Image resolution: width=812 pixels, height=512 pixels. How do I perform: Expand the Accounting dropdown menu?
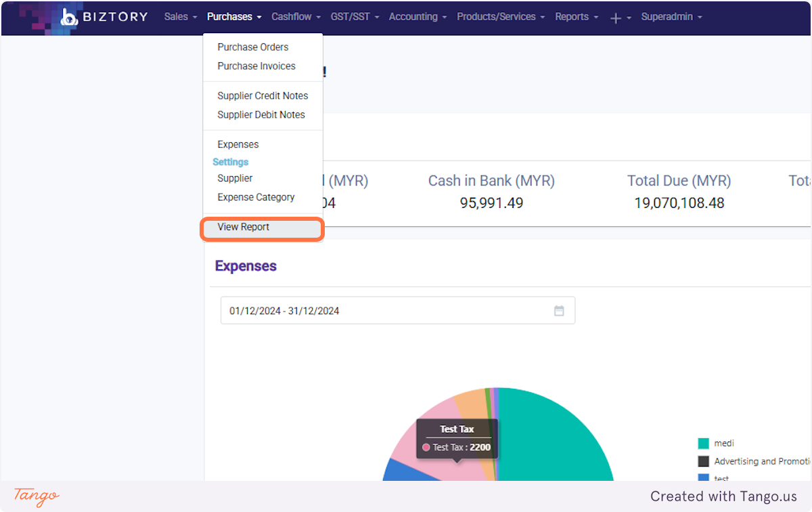[418, 17]
